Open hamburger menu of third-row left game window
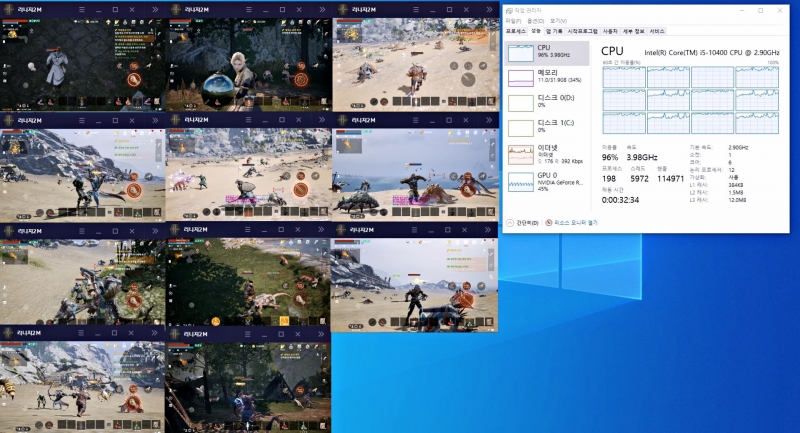Viewport: 800px width, 433px height. 82,231
